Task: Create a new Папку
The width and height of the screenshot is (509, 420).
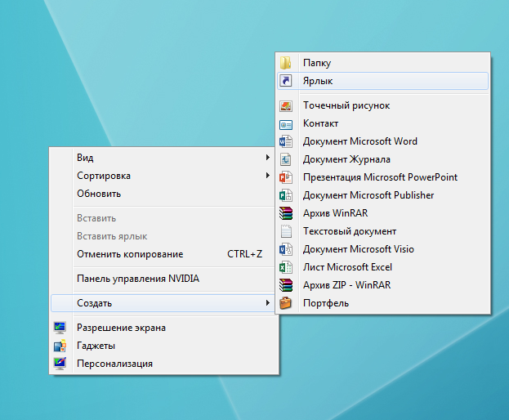Action: [x=382, y=63]
